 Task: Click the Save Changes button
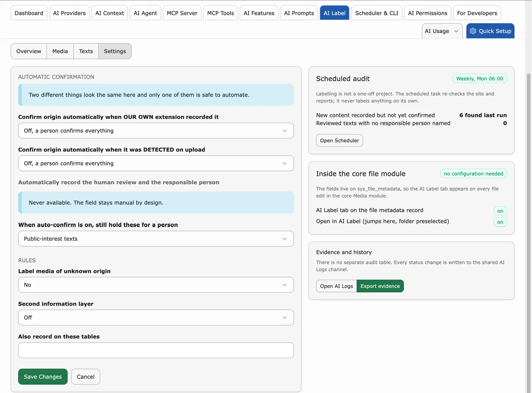(43, 377)
